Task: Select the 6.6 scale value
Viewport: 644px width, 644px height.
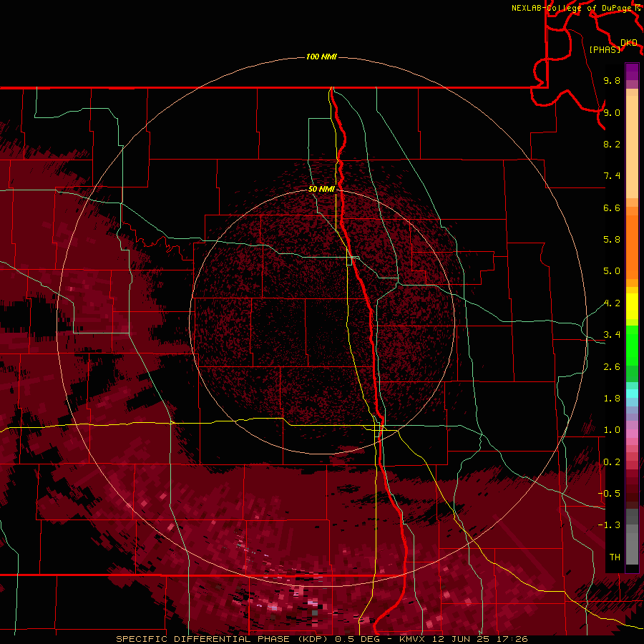Action: tap(612, 208)
